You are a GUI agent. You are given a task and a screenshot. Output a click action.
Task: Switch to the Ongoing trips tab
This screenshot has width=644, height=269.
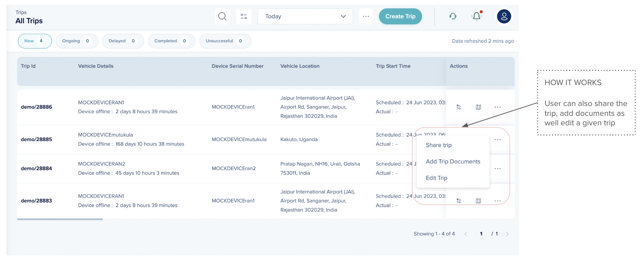pyautogui.click(x=77, y=41)
